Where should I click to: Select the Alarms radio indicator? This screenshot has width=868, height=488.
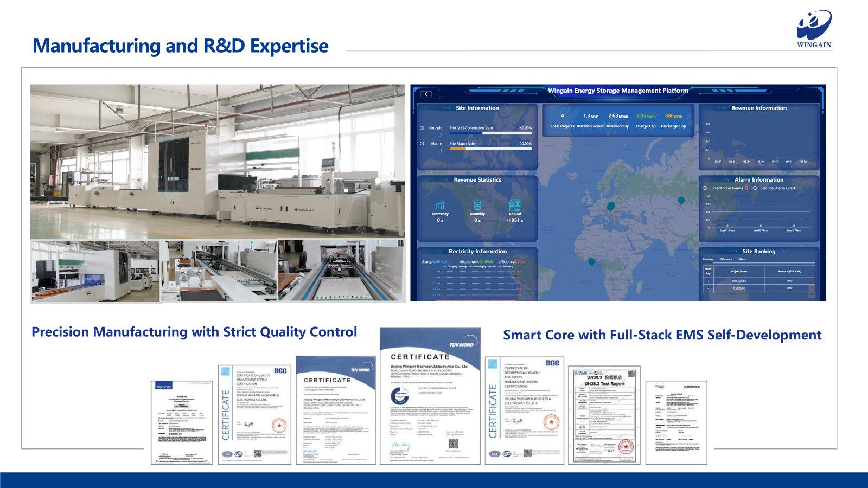coord(422,144)
